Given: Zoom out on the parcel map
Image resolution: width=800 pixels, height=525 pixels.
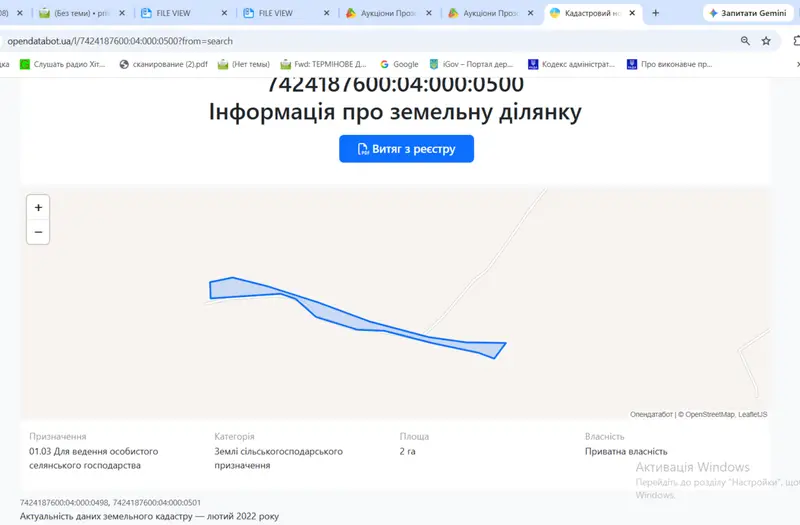Looking at the screenshot, I should coord(38,232).
